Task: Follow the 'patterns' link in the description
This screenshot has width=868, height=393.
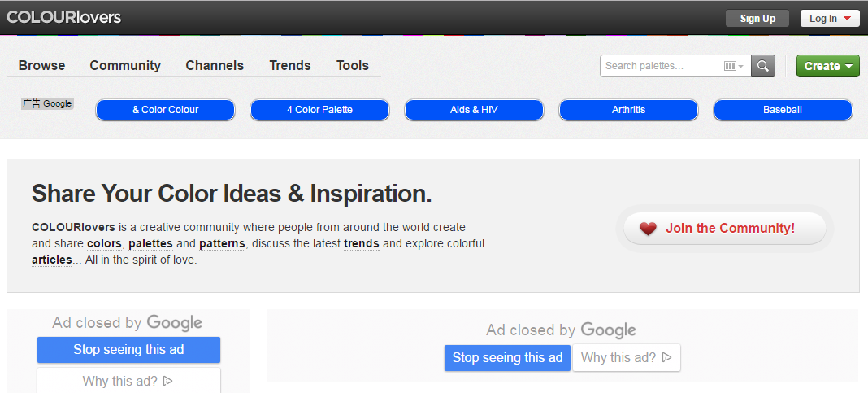Action: pyautogui.click(x=223, y=243)
